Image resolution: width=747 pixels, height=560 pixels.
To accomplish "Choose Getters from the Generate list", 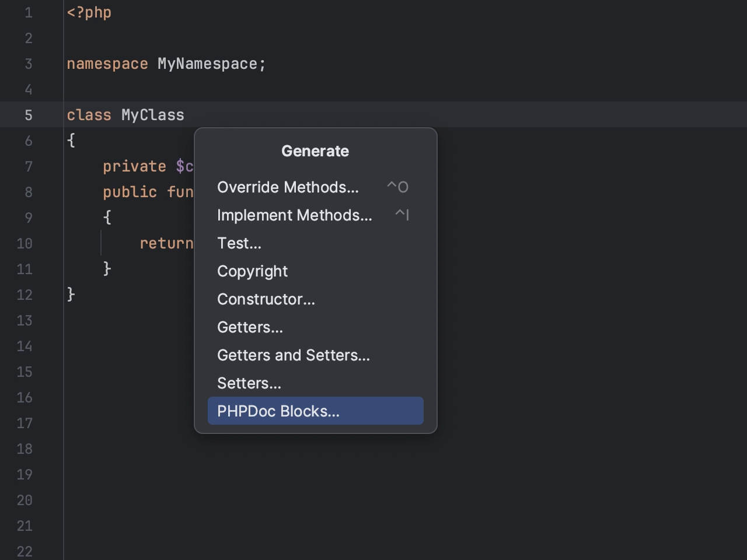I will point(250,327).
